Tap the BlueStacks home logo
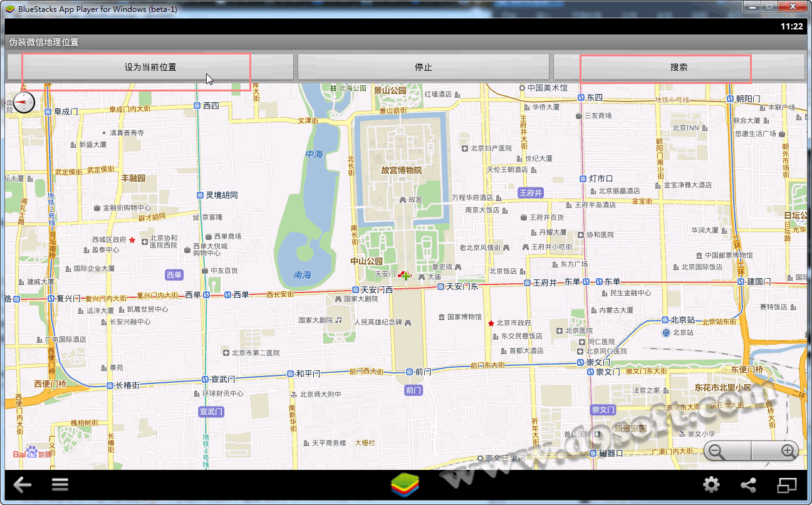 [405, 486]
